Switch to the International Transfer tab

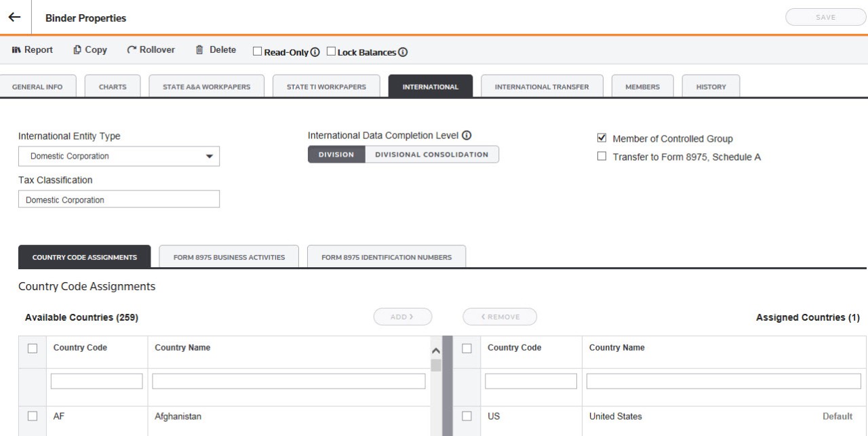[x=541, y=87]
